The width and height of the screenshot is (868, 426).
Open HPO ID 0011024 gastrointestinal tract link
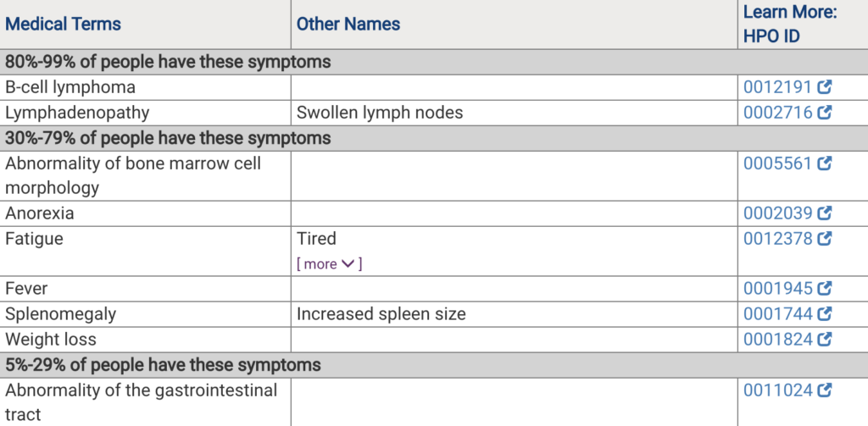click(778, 390)
